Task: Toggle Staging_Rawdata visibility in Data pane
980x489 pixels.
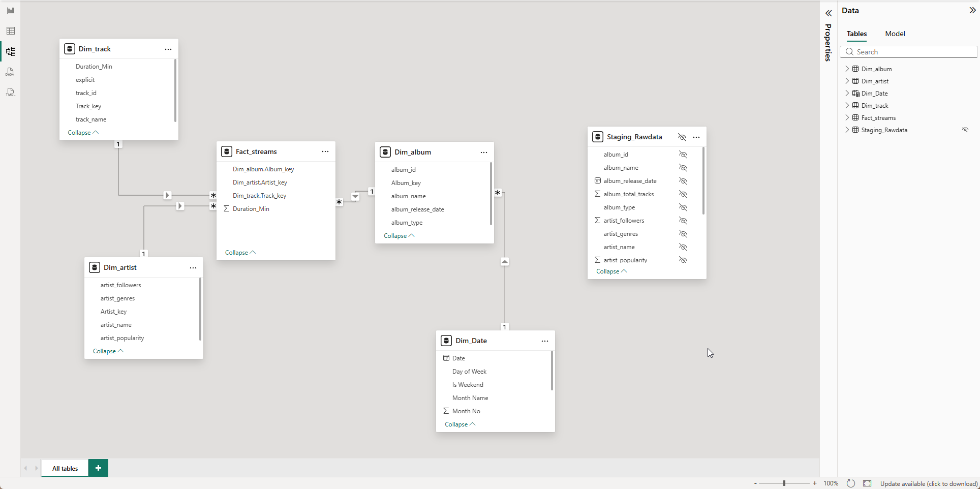Action: pyautogui.click(x=965, y=130)
